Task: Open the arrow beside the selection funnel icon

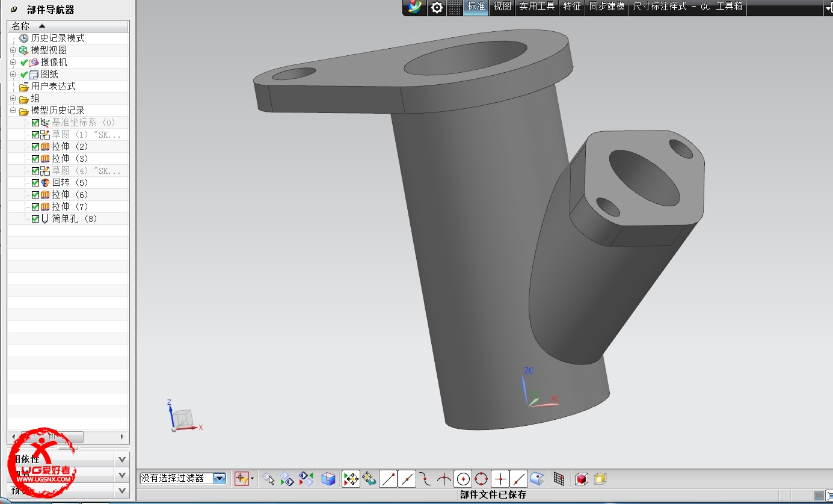Action: [x=252, y=479]
